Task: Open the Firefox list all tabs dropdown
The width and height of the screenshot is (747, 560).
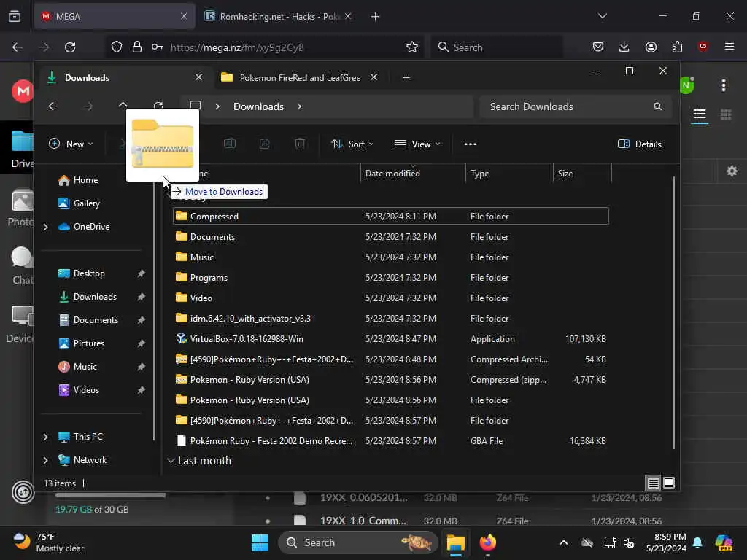Action: 602,16
